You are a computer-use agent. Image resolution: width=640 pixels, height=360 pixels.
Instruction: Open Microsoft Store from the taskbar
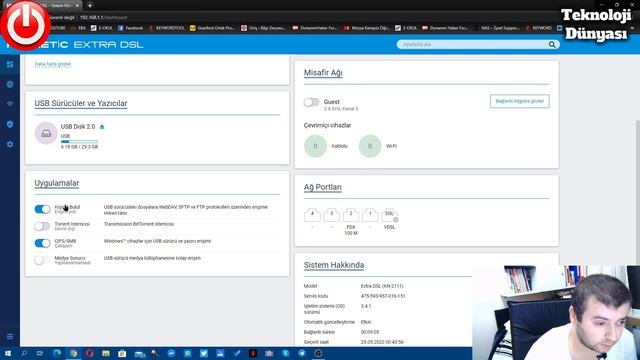[122, 353]
